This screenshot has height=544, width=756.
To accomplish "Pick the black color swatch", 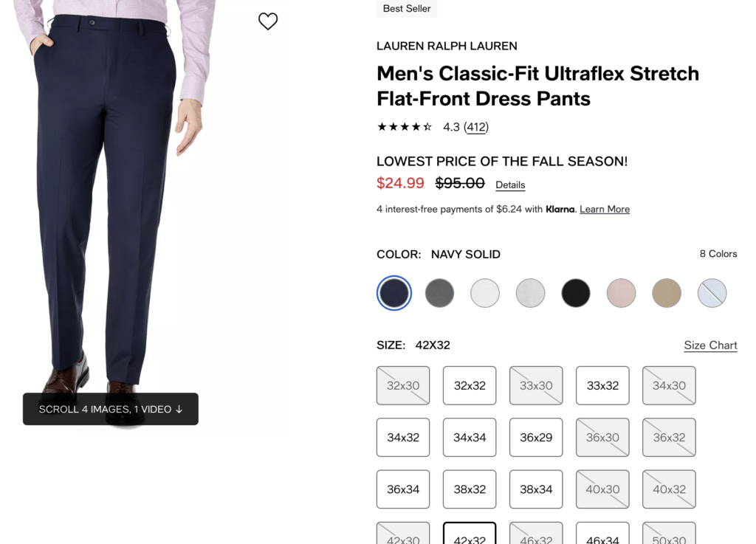I will [576, 293].
